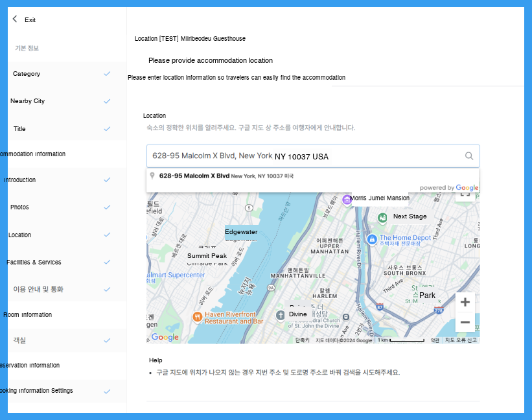Click The Home Depot map marker
The width and height of the screenshot is (532, 420).
pos(372,239)
